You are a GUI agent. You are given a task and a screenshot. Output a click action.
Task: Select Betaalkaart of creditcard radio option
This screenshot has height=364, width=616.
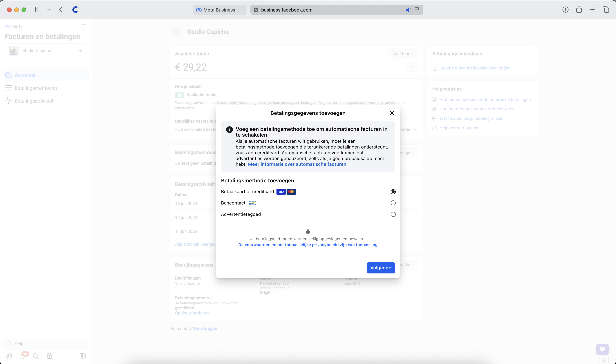pos(393,192)
